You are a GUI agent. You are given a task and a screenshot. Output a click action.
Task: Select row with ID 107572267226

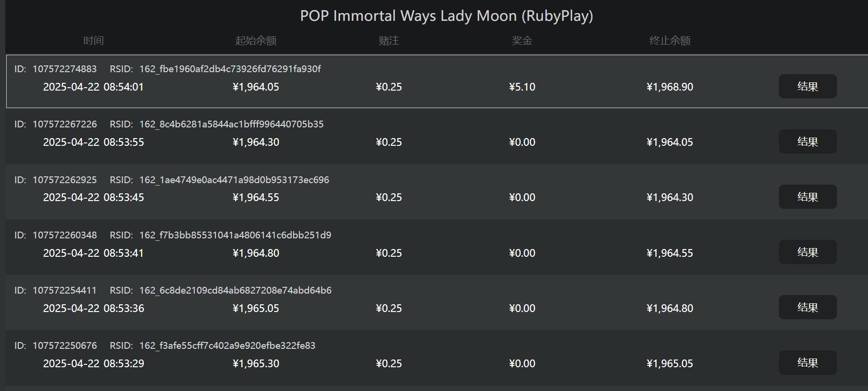coord(64,124)
